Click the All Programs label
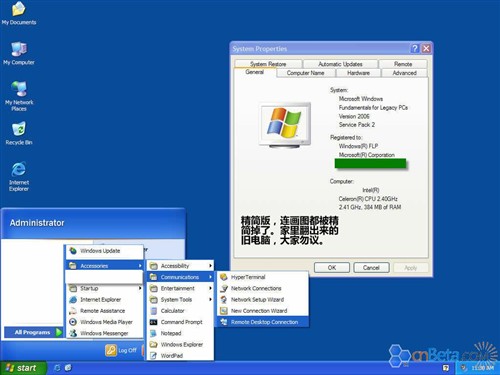 click(32, 332)
